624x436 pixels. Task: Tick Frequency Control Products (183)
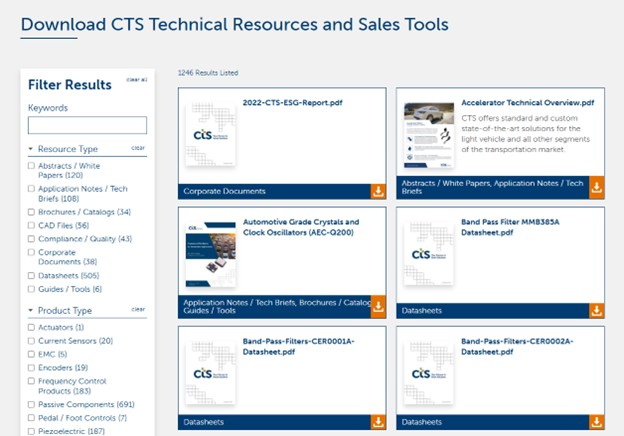point(31,381)
